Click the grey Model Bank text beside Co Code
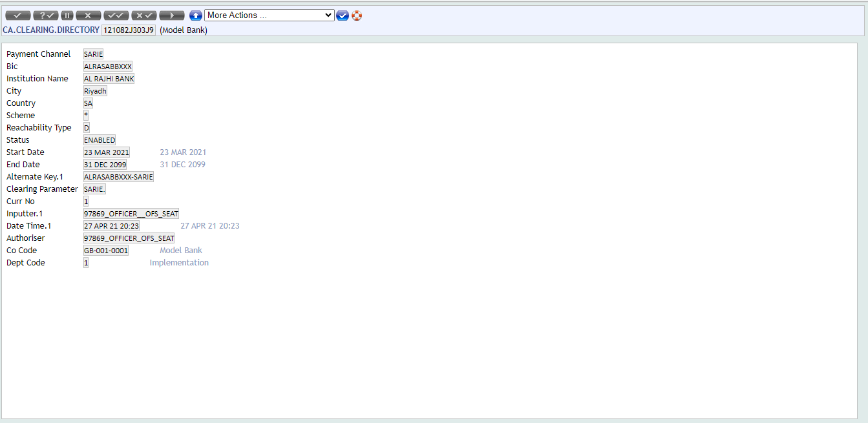Viewport: 868px width, 423px height. [181, 251]
